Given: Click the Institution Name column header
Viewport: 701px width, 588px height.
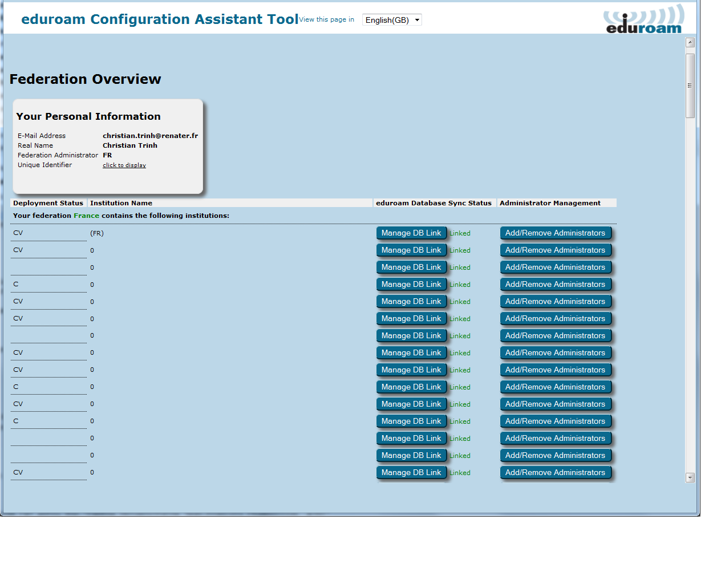Looking at the screenshot, I should pyautogui.click(x=121, y=203).
